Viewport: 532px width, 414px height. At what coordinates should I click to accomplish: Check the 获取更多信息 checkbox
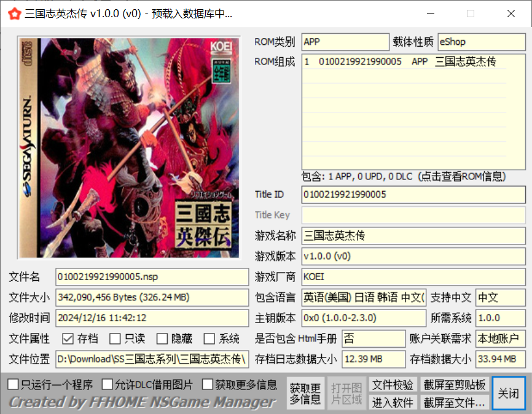(x=207, y=385)
